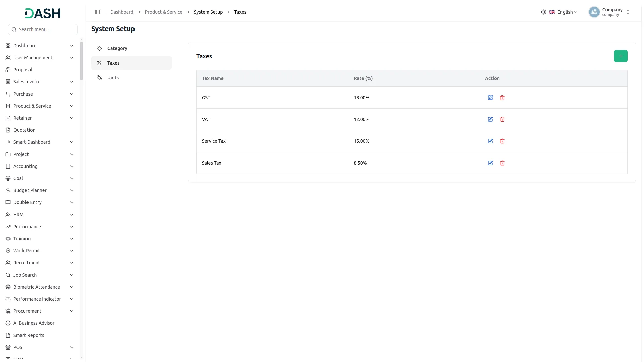Open the English language dropdown

pos(563,12)
